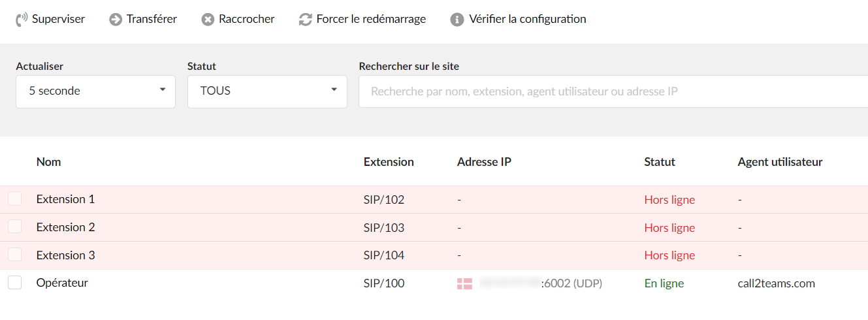Click the flag icon in Opérateur row
This screenshot has width=868, height=320.
(x=464, y=283)
